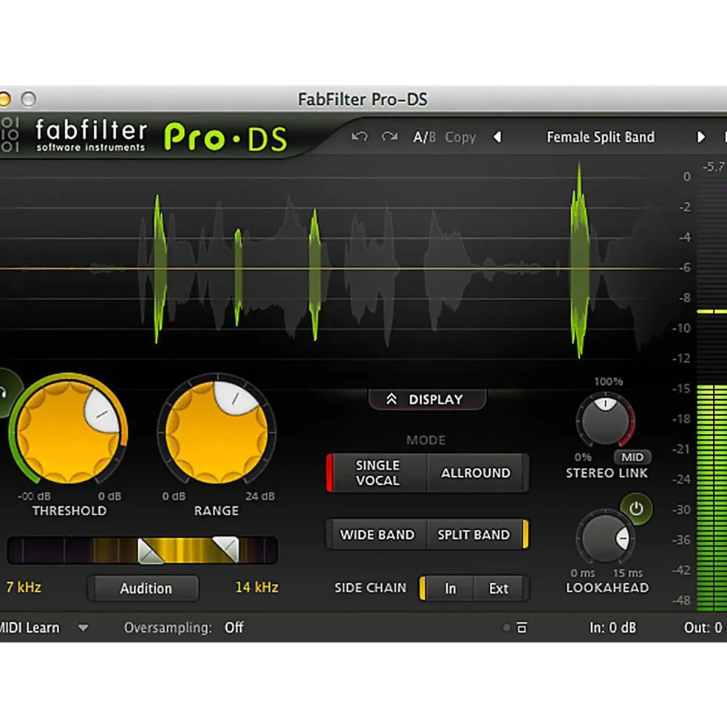The height and width of the screenshot is (728, 727).
Task: Click the -5.7 peak level readout
Action: tap(714, 166)
